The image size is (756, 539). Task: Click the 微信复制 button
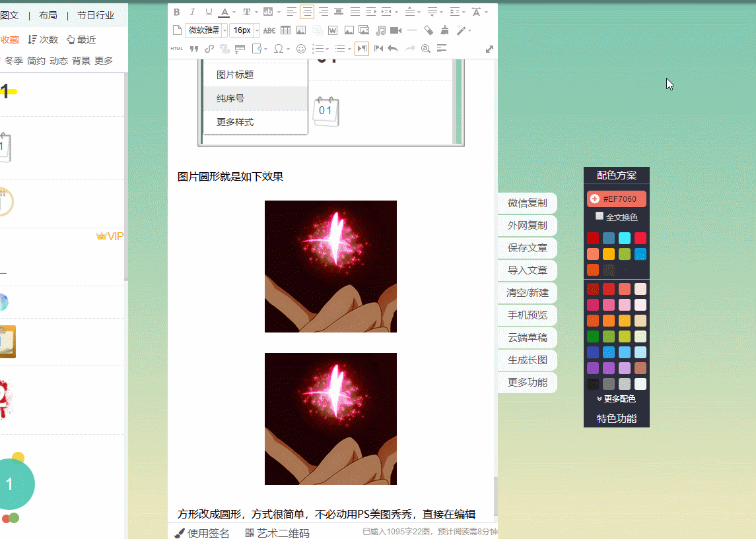[527, 203]
